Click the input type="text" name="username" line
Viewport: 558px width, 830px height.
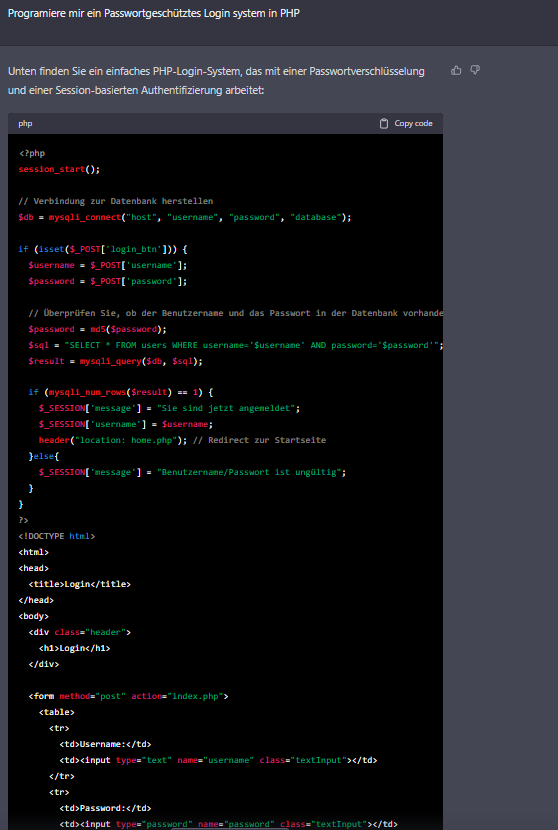(x=219, y=760)
